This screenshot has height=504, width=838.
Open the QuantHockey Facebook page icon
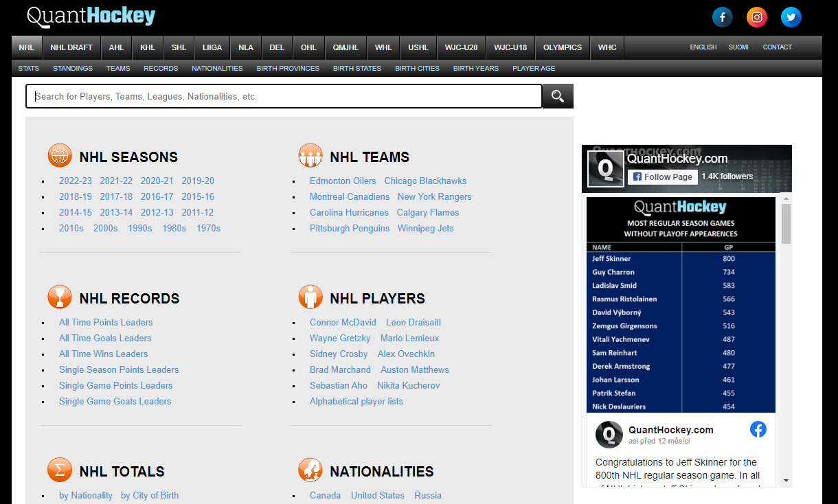click(722, 17)
